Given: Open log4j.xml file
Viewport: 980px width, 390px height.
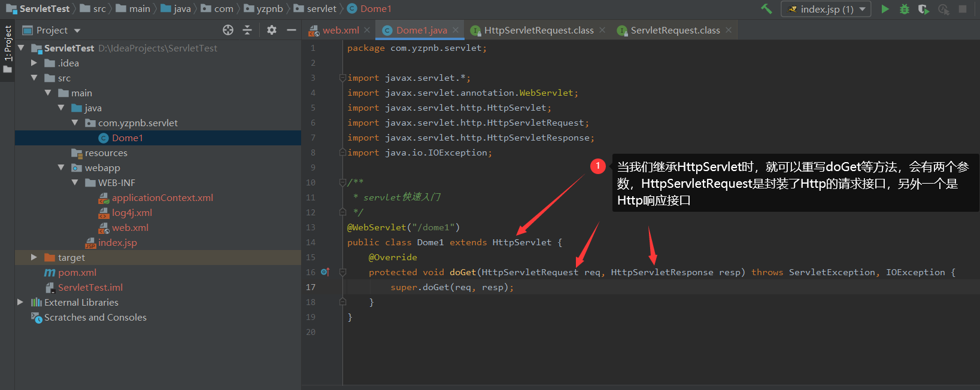Looking at the screenshot, I should [126, 212].
